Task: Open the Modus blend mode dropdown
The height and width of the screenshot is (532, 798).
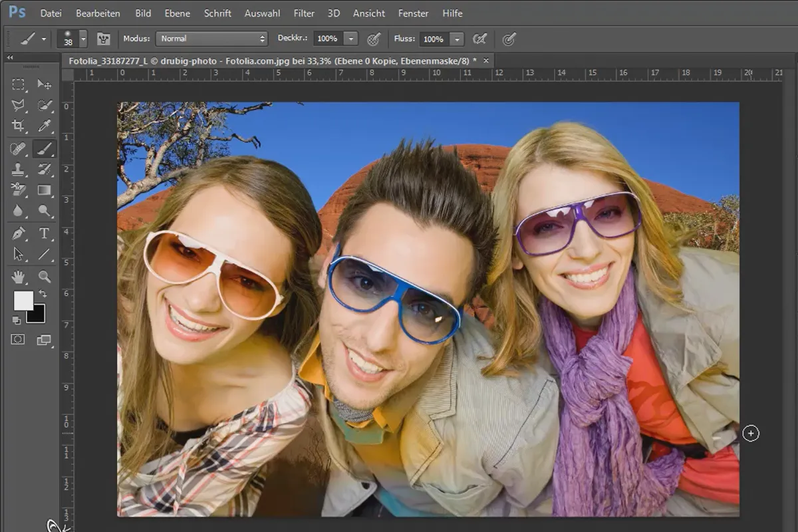Action: [211, 39]
